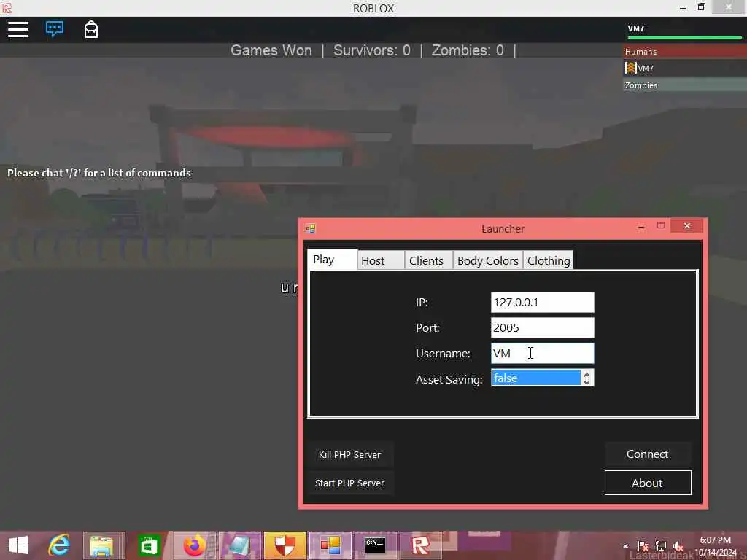Open the Roblox backpack icon
This screenshot has height=560, width=747.
point(91,29)
